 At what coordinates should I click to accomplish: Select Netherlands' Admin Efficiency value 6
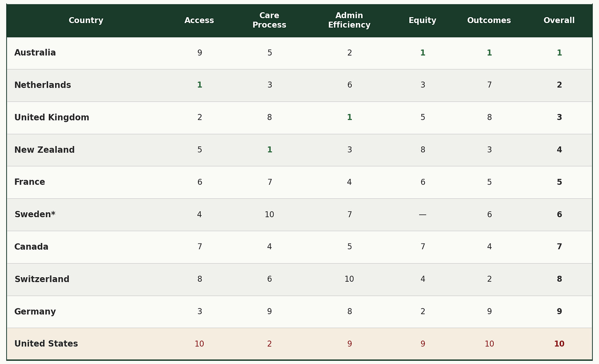349,85
